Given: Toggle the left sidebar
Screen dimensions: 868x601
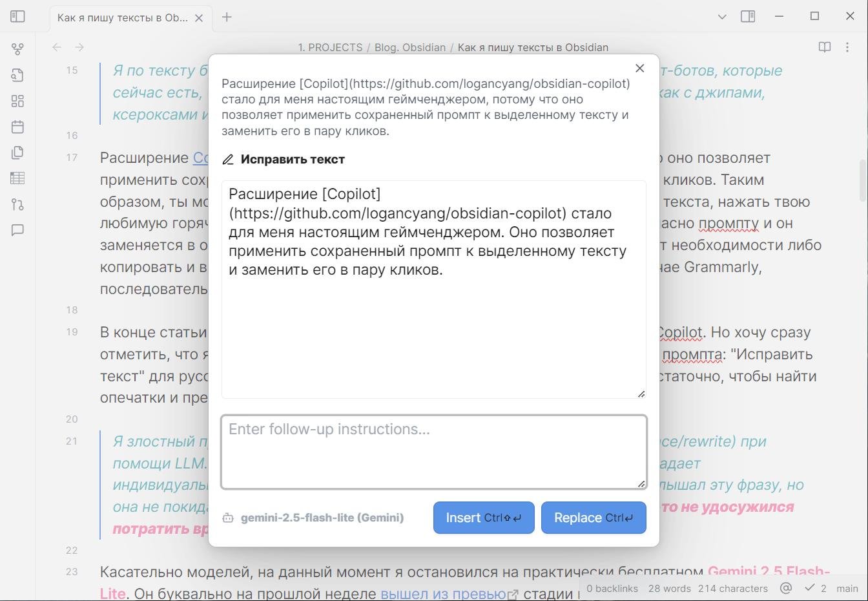Looking at the screenshot, I should (17, 16).
